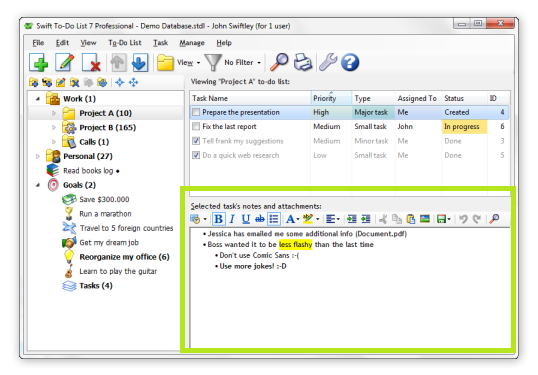
Task: Toggle underline formatting in notes
Action: [246, 219]
